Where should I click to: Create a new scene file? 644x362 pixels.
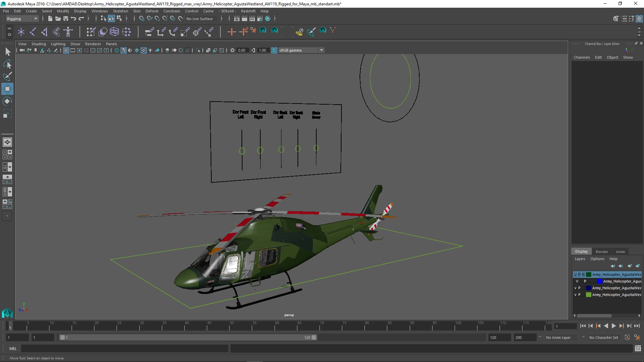[50, 19]
